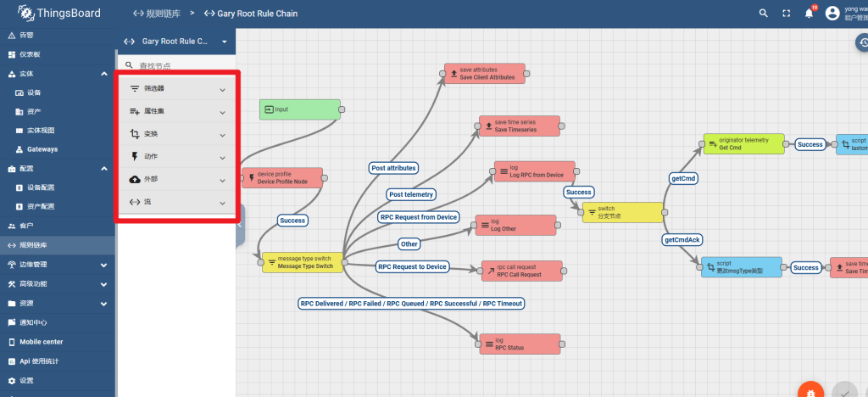Screen dimensions: 868x397
Task: Click the grey checkmark apply button
Action: [x=845, y=391]
